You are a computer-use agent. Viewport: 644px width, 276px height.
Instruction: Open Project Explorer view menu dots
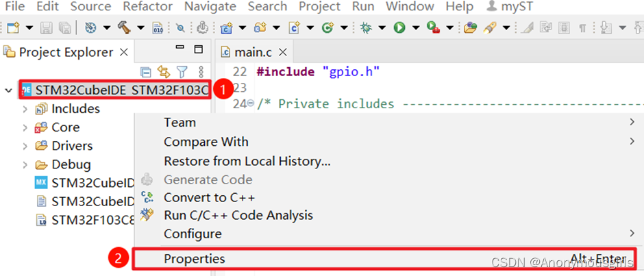pyautogui.click(x=201, y=73)
